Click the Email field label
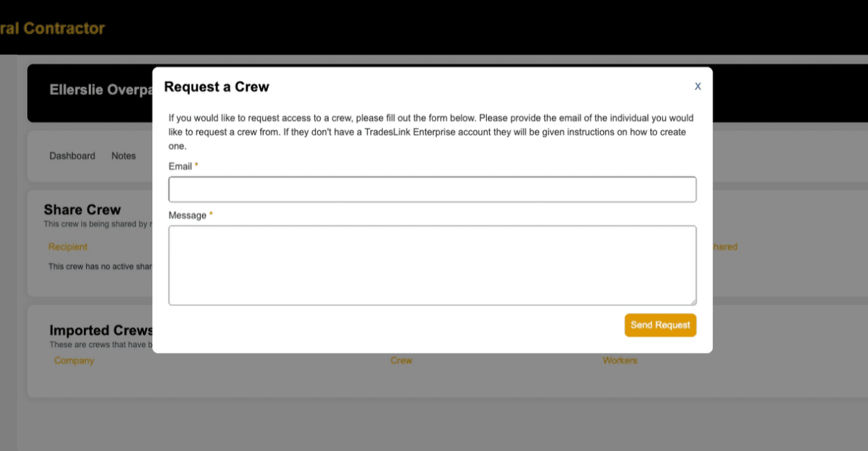868x451 pixels. tap(181, 167)
